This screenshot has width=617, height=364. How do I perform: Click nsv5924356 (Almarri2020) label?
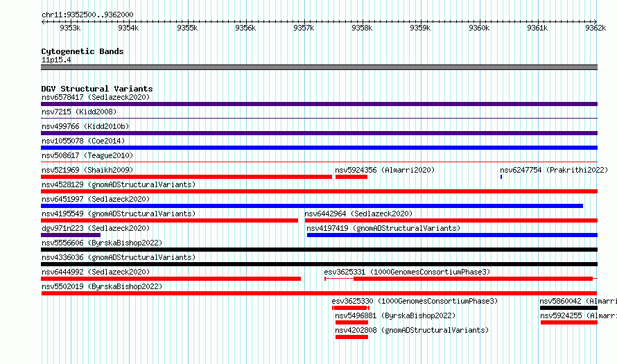pyautogui.click(x=385, y=170)
